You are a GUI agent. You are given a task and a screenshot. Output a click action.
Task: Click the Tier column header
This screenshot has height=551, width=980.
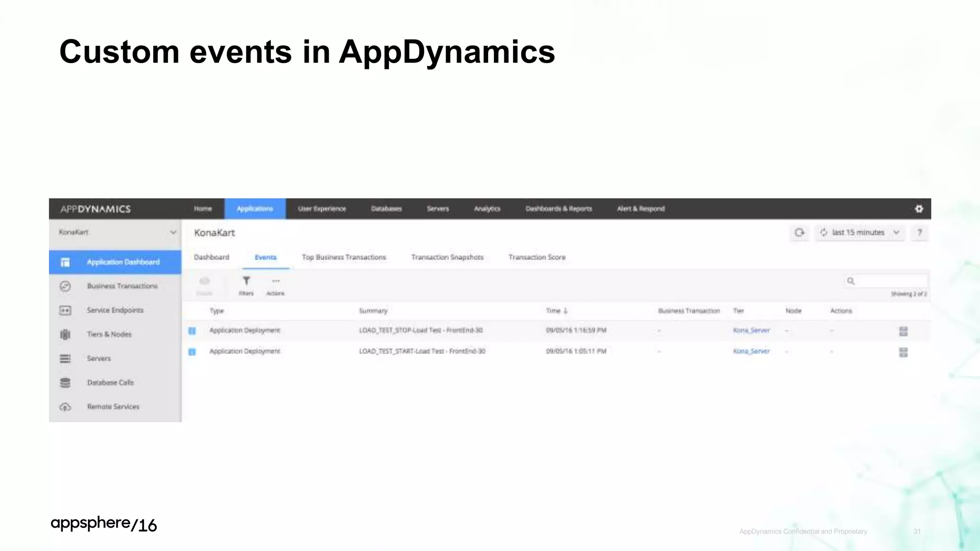click(x=738, y=311)
